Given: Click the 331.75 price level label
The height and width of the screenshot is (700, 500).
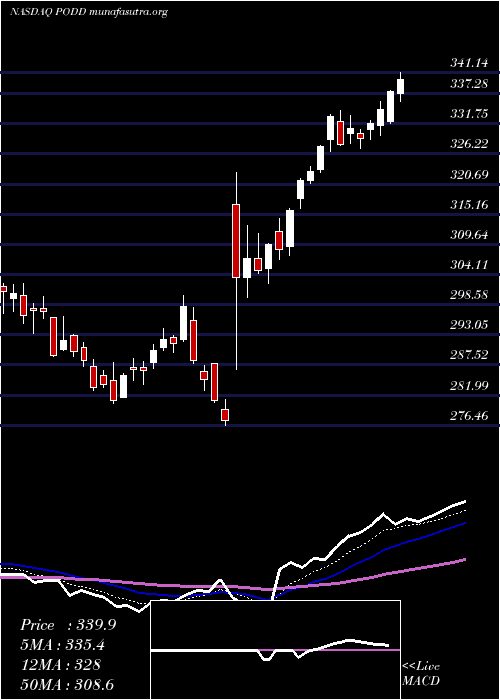Looking at the screenshot, I should tap(469, 113).
